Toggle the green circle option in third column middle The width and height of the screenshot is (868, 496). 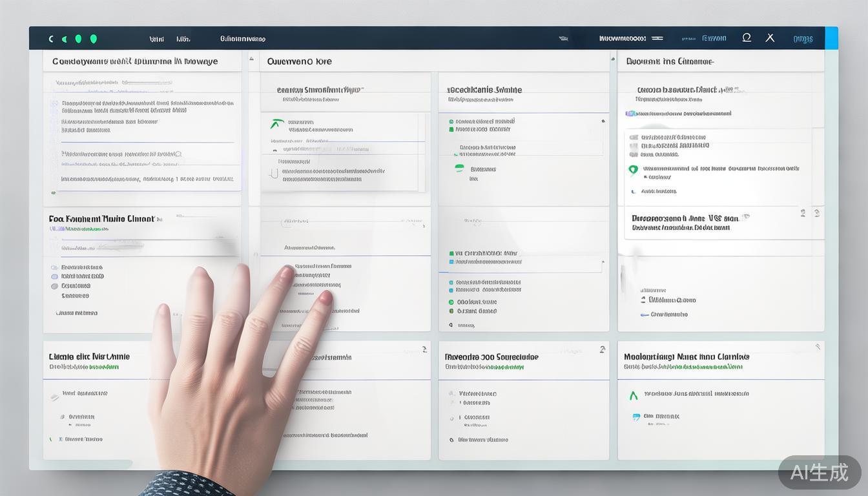[x=451, y=302]
